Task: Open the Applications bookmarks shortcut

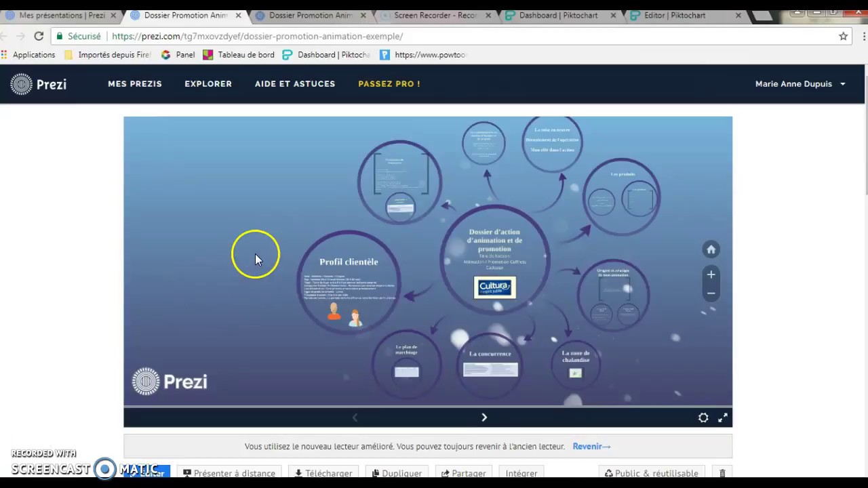Action: [28, 55]
